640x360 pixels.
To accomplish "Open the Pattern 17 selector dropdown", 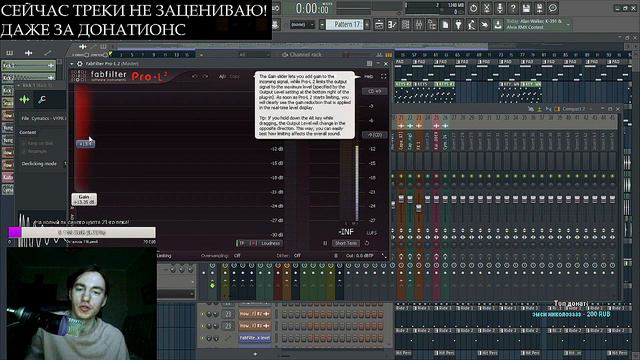I will (x=345, y=25).
